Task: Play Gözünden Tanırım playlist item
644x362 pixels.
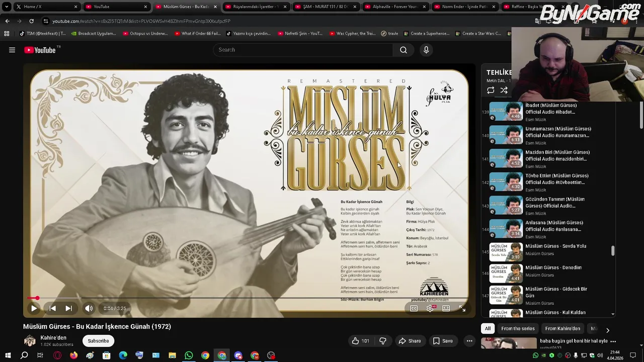Action: point(547,206)
